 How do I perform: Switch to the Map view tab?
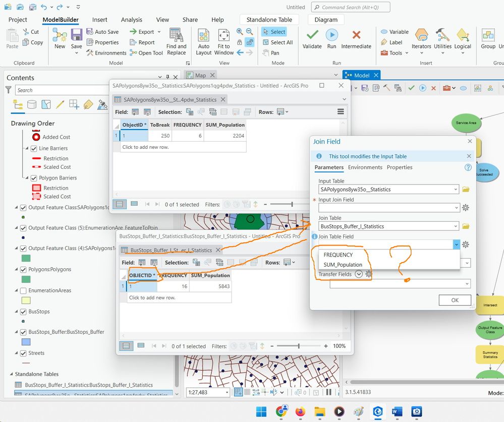[200, 76]
